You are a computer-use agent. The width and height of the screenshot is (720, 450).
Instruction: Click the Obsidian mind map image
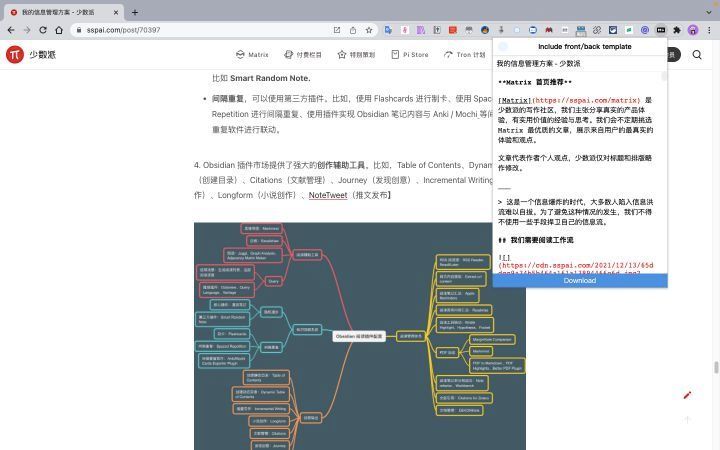coord(360,336)
